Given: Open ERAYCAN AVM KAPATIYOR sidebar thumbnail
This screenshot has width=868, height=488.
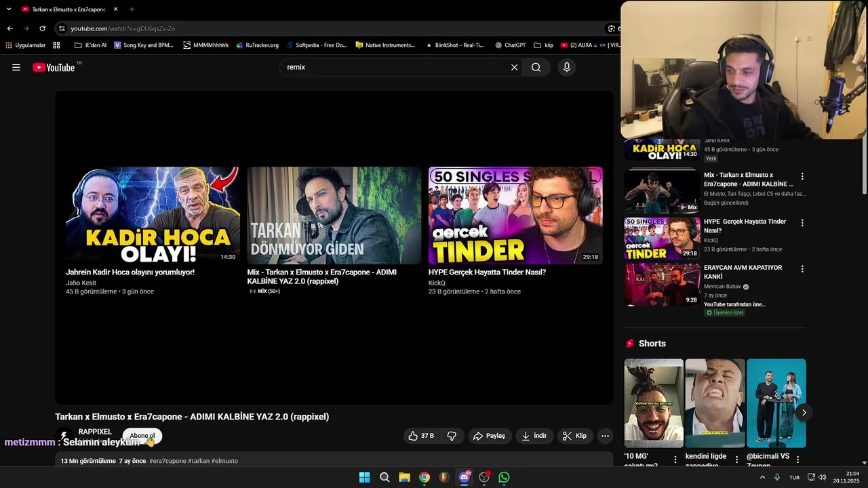Looking at the screenshot, I should coord(662,285).
